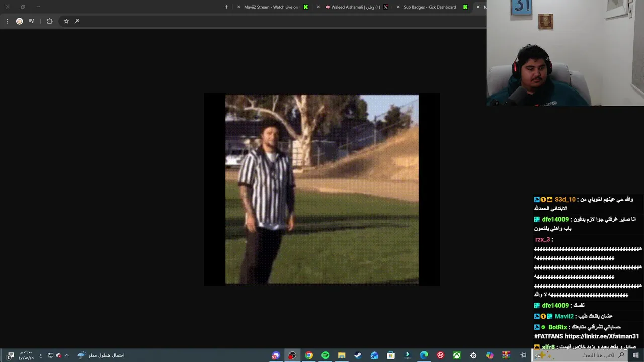Open the rain forecast weather widget

tap(102, 355)
